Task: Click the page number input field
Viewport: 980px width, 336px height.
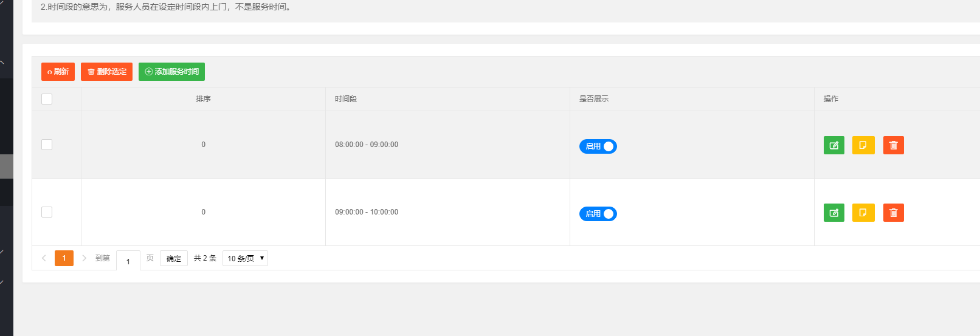Action: 128,261
